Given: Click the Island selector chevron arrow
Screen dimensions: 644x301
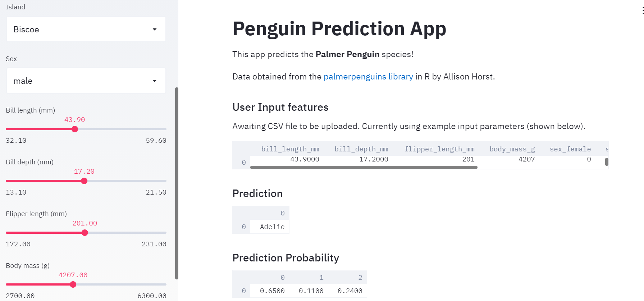Looking at the screenshot, I should point(155,29).
